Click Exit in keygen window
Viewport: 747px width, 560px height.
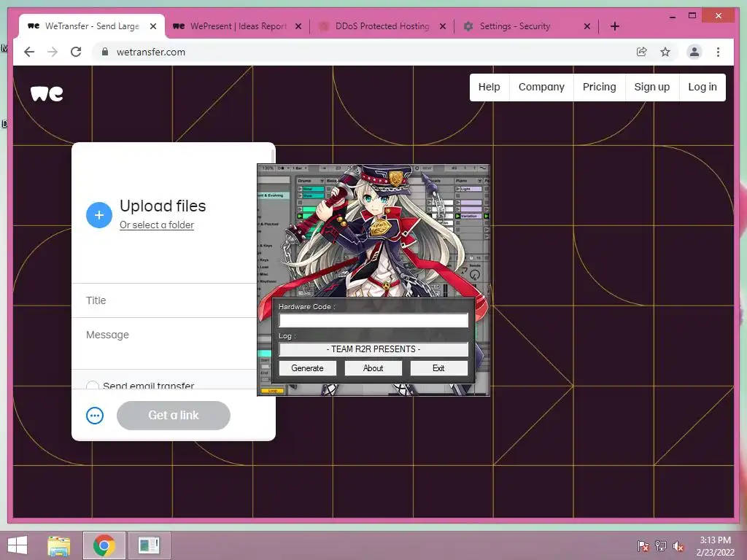coord(438,368)
